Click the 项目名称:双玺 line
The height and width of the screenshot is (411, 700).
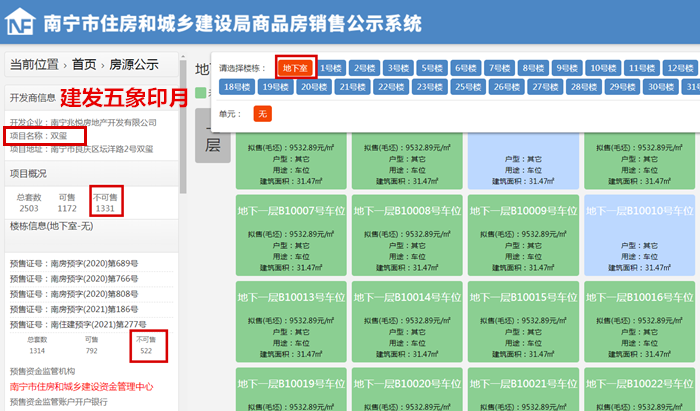(38, 136)
